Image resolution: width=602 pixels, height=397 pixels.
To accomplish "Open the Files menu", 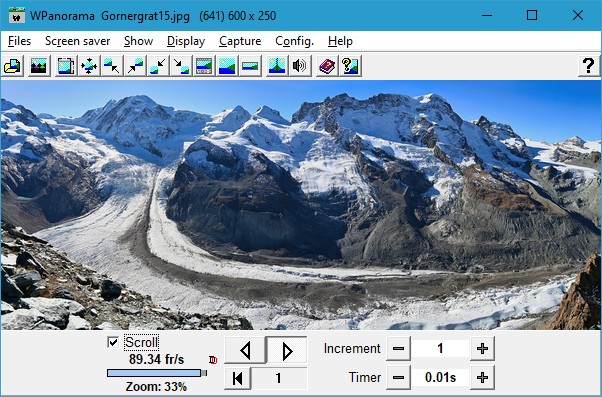I will pos(19,41).
